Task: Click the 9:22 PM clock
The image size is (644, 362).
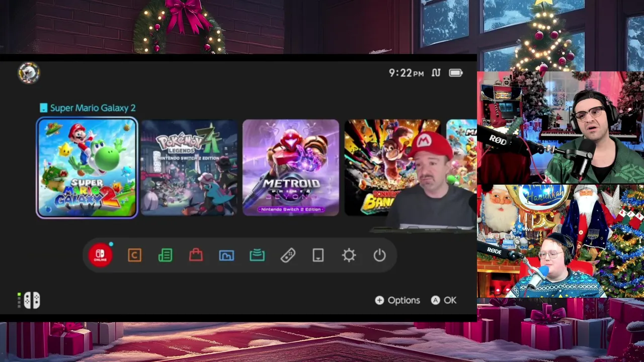Action: point(406,73)
